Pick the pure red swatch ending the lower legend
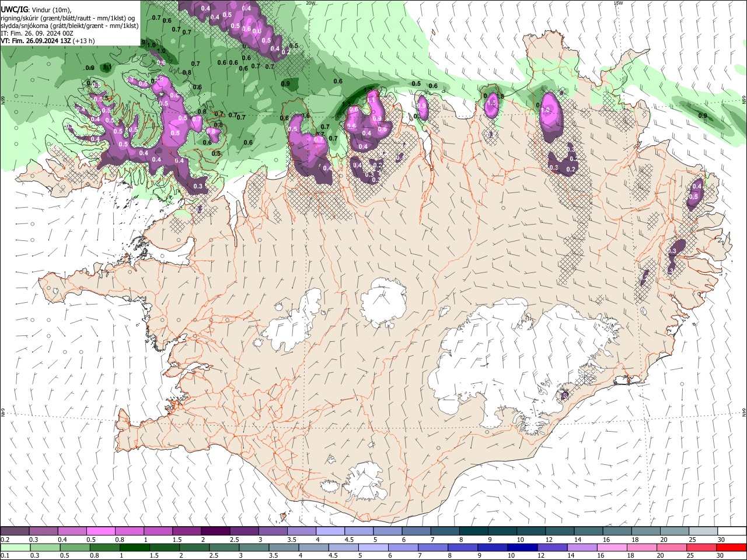The image size is (747, 560). (732, 547)
